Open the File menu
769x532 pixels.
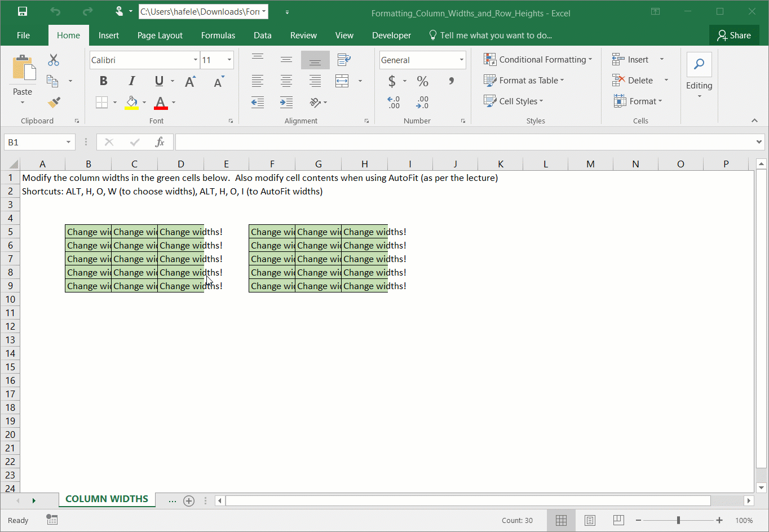(23, 35)
